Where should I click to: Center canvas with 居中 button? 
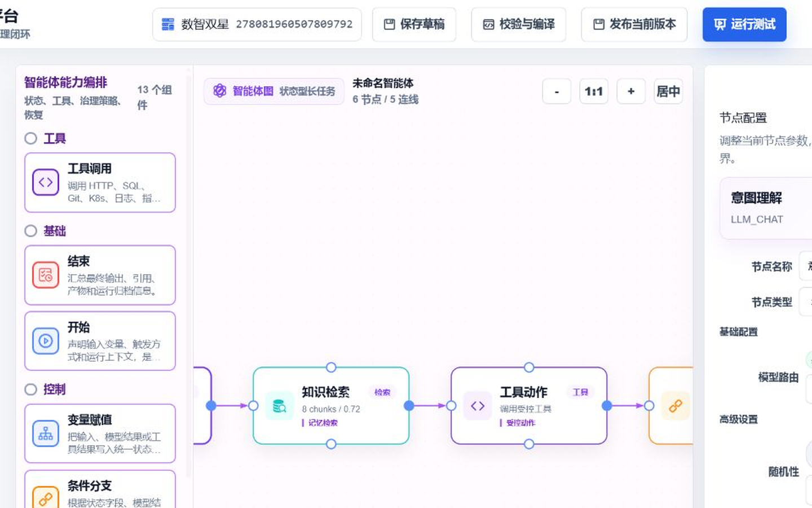pos(668,91)
